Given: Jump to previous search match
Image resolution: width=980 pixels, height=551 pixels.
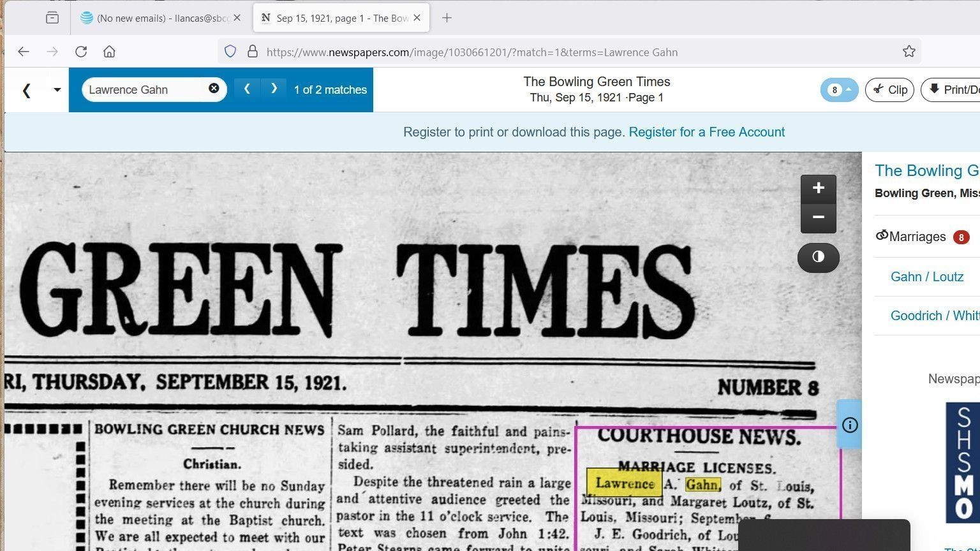Looking at the screenshot, I should 247,89.
